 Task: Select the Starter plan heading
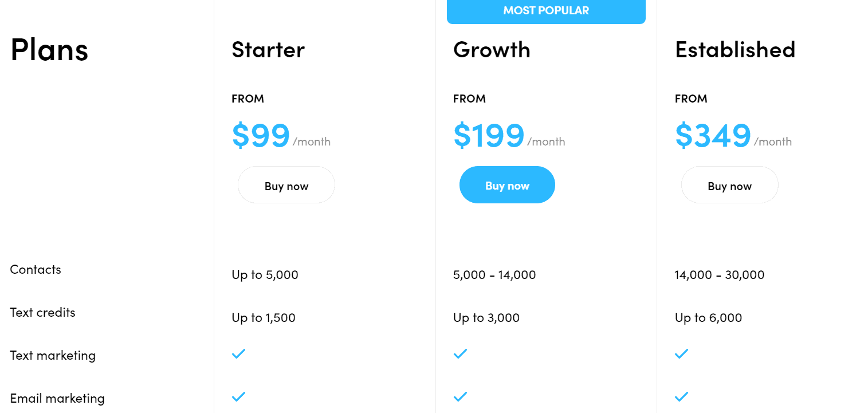pyautogui.click(x=268, y=50)
